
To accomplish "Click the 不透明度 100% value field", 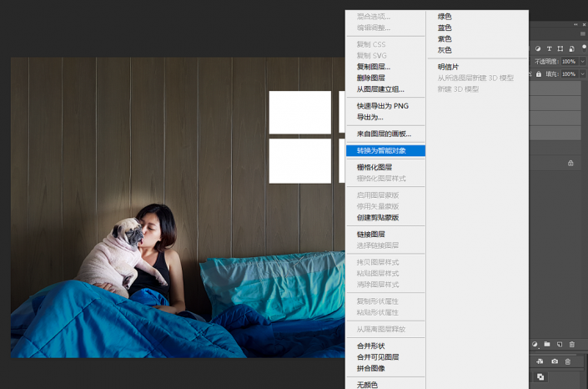I will 568,62.
